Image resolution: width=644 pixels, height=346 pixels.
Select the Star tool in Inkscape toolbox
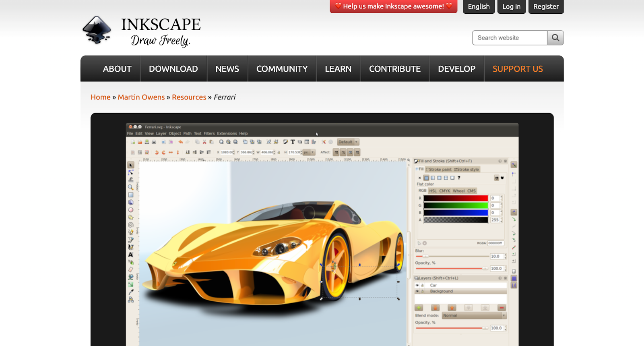[x=131, y=218]
